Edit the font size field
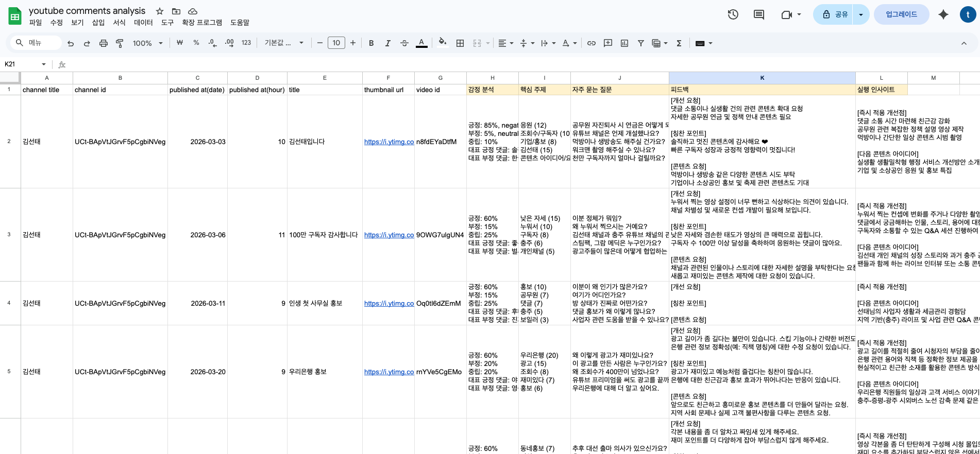The height and width of the screenshot is (454, 980). click(x=336, y=43)
